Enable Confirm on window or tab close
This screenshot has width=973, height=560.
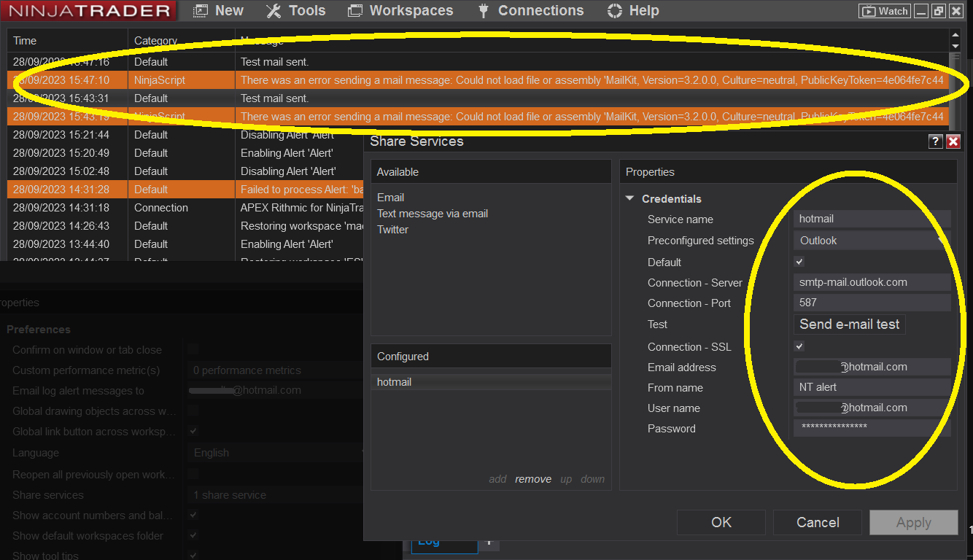pos(193,349)
